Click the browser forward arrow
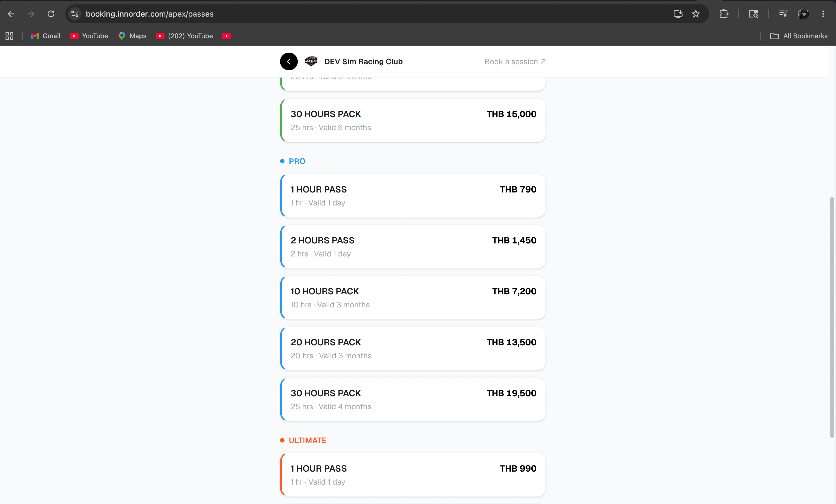This screenshot has height=504, width=836. 31,14
